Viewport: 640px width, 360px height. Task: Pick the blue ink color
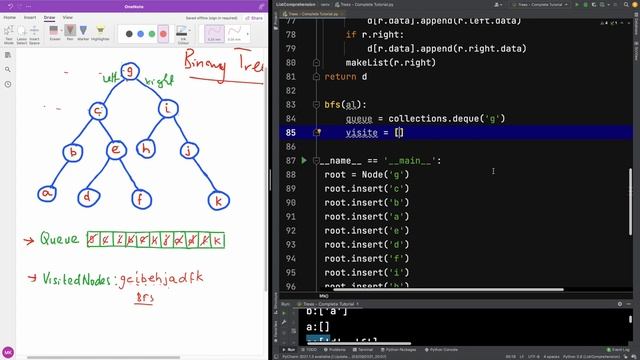point(140,34)
